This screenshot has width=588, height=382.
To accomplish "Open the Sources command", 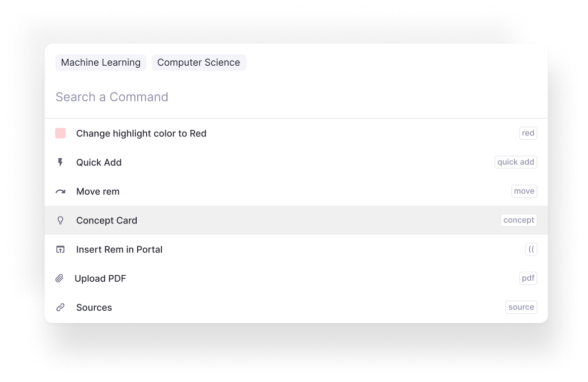I will [x=94, y=307].
